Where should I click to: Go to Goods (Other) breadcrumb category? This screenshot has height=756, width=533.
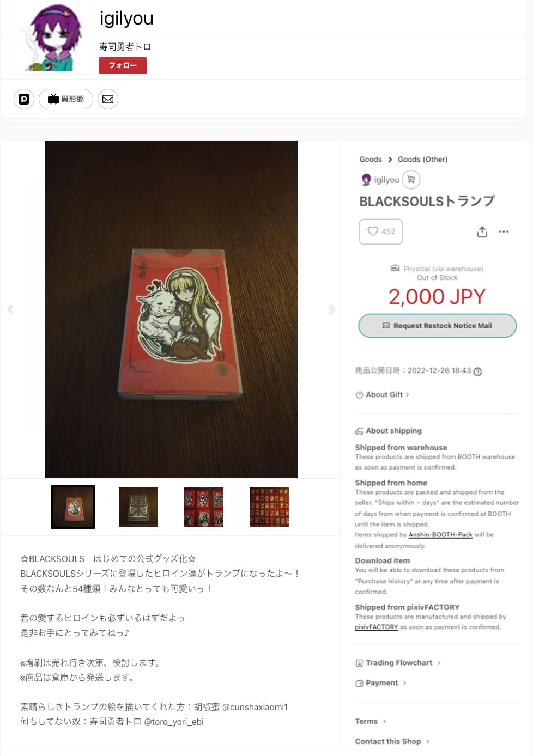pos(422,160)
